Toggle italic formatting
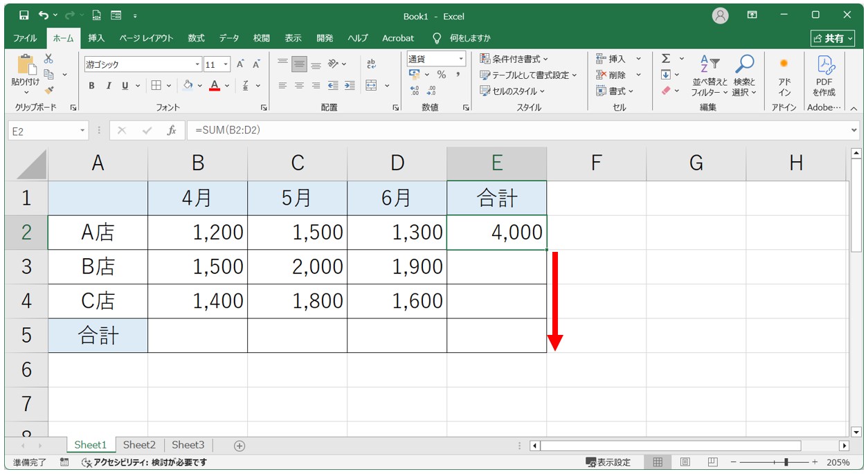 click(109, 86)
